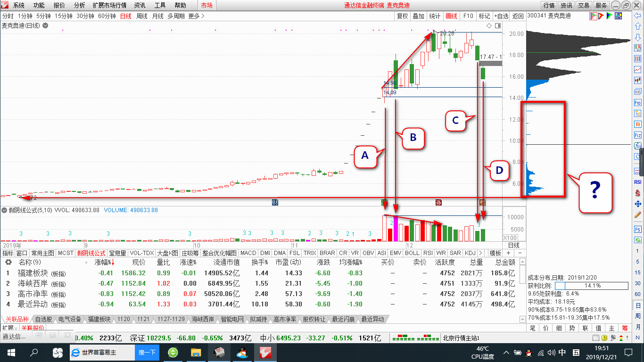Open the QQ penguin taskbar icon
The width and height of the screenshot is (644, 362).
click(x=242, y=352)
